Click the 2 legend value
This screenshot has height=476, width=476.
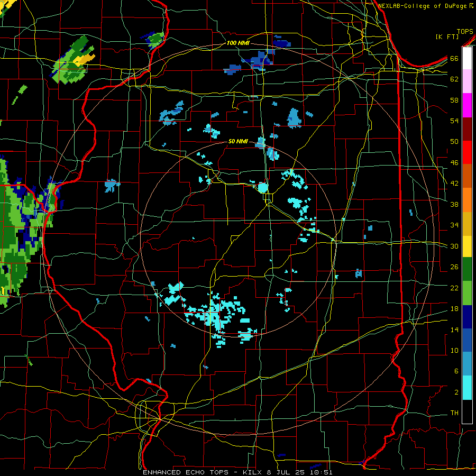(456, 392)
